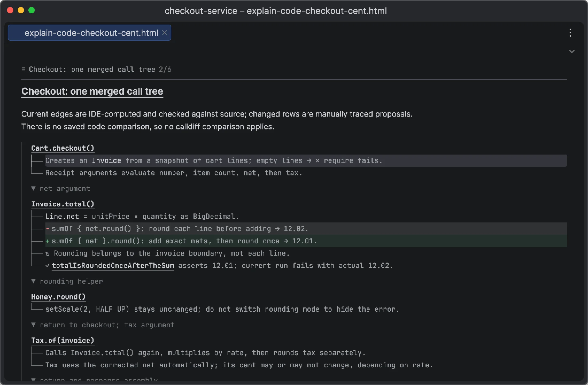Viewport: 588px width, 385px height.
Task: Select the 'Receipt arguments evaluate number' row
Action: click(x=306, y=173)
